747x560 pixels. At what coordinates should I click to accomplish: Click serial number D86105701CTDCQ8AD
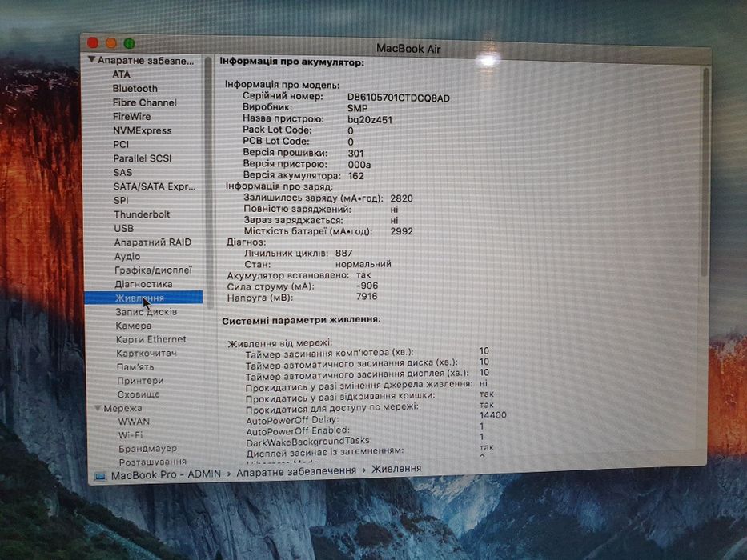[x=398, y=98]
